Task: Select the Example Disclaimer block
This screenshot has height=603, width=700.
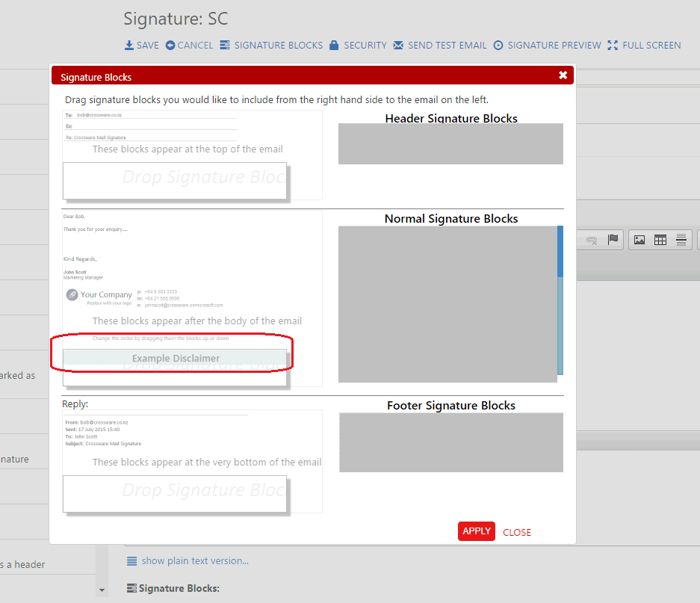Action: point(175,358)
